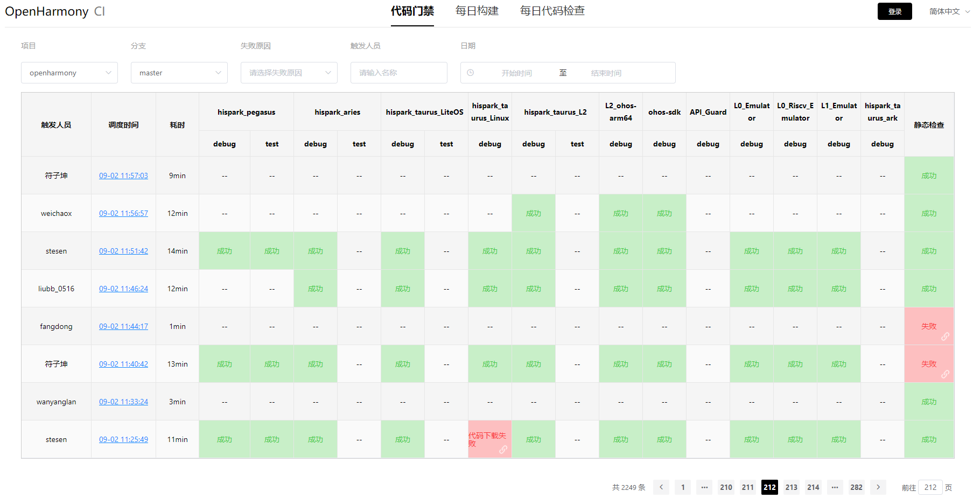The height and width of the screenshot is (498, 980).
Task: Click 代码下载失败 cell in stesen row
Action: tap(490, 439)
